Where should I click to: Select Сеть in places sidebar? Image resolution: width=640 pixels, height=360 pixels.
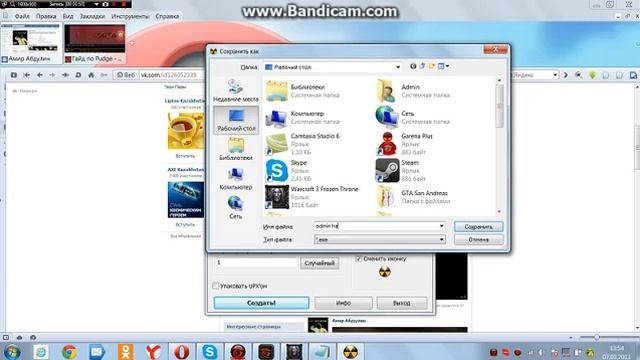pos(236,208)
